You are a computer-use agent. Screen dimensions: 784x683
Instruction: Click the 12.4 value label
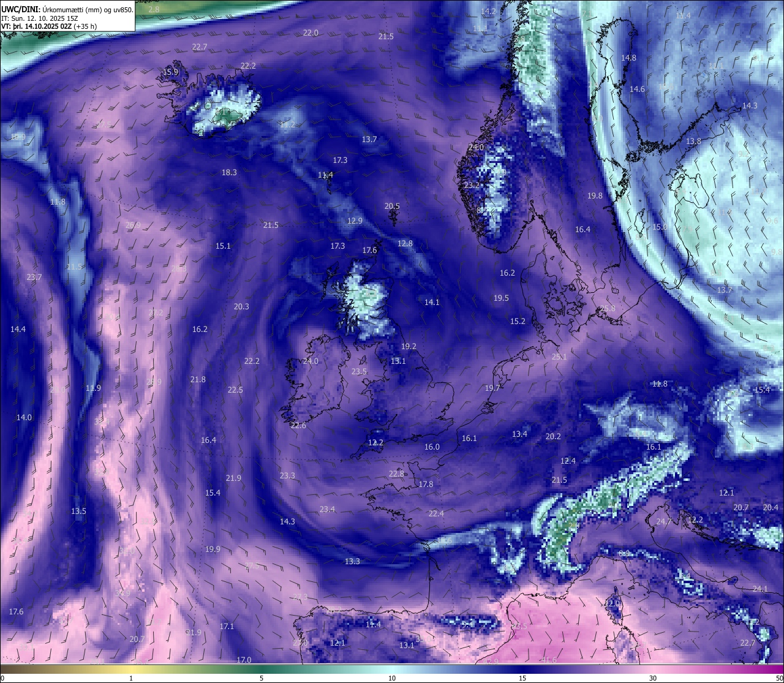(x=568, y=461)
